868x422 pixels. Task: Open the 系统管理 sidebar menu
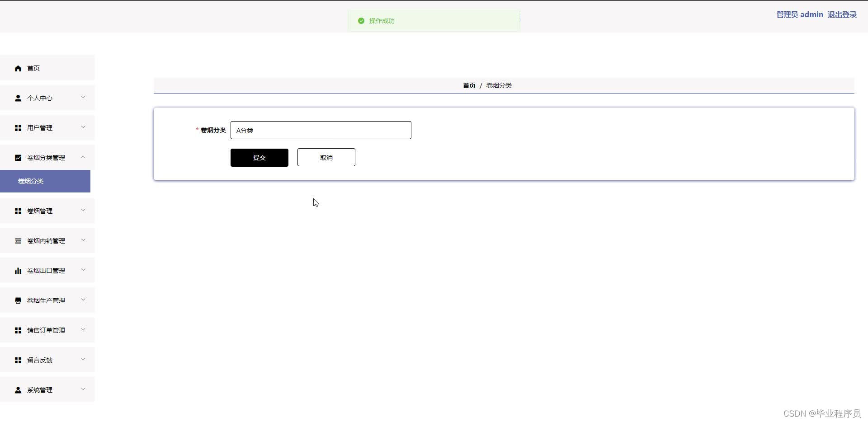pos(47,389)
